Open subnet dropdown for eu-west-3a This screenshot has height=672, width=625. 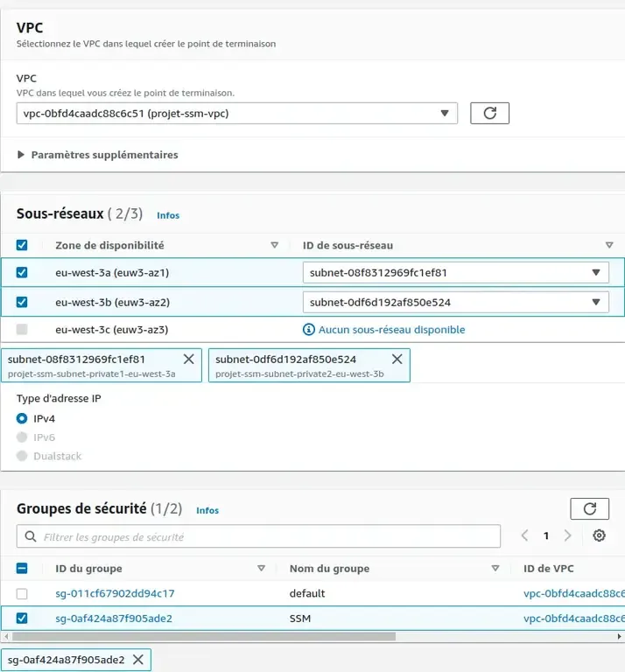[x=456, y=273]
